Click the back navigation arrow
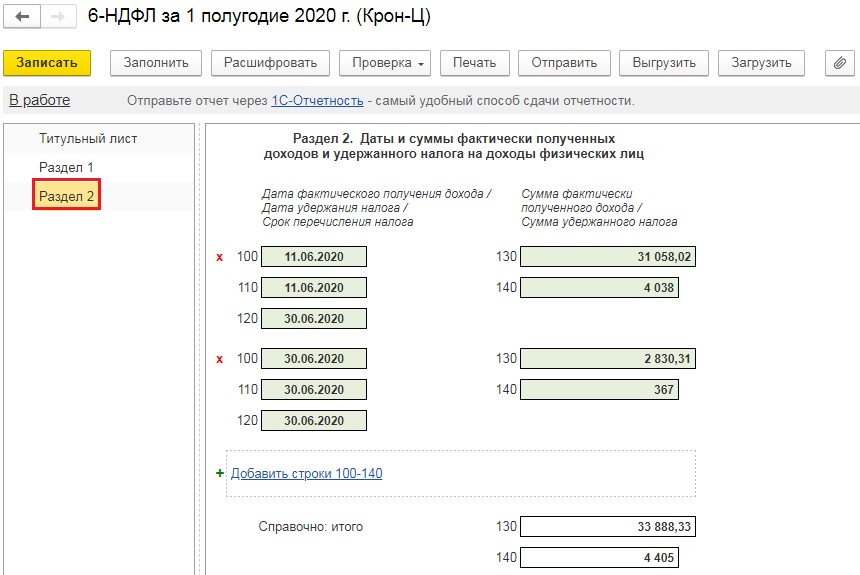 (22, 18)
